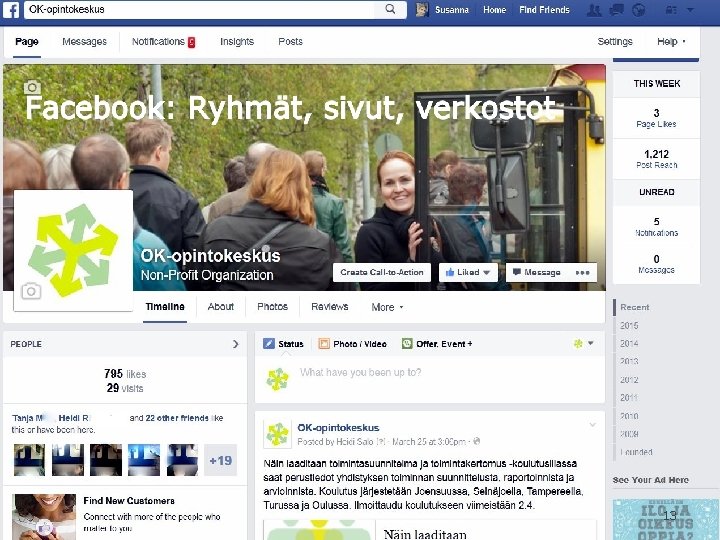Open the Messages chat icon

(616, 10)
